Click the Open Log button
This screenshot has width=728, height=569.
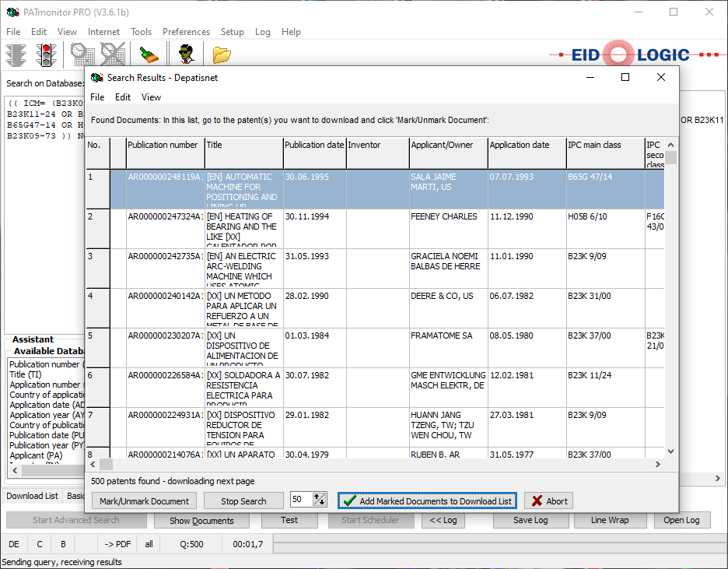coord(681,520)
